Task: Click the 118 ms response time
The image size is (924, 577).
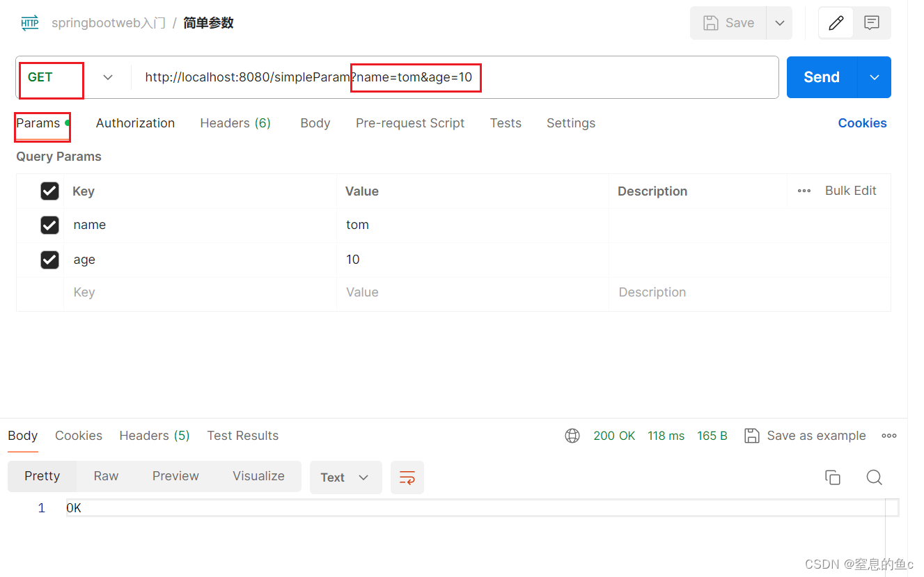Action: pos(666,436)
